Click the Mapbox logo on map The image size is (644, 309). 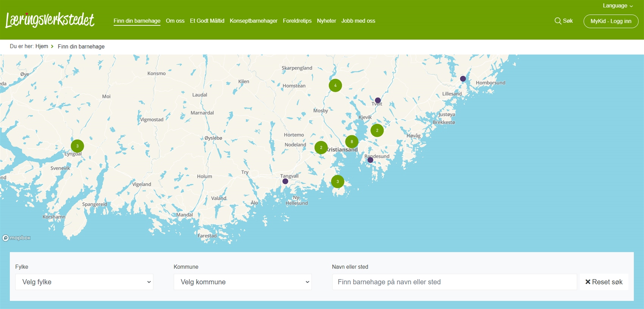point(16,238)
